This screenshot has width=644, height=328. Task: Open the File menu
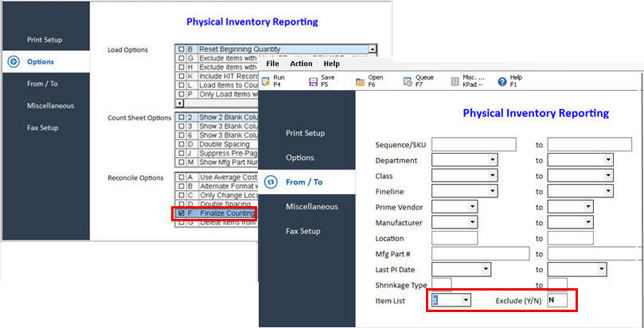coord(273,64)
